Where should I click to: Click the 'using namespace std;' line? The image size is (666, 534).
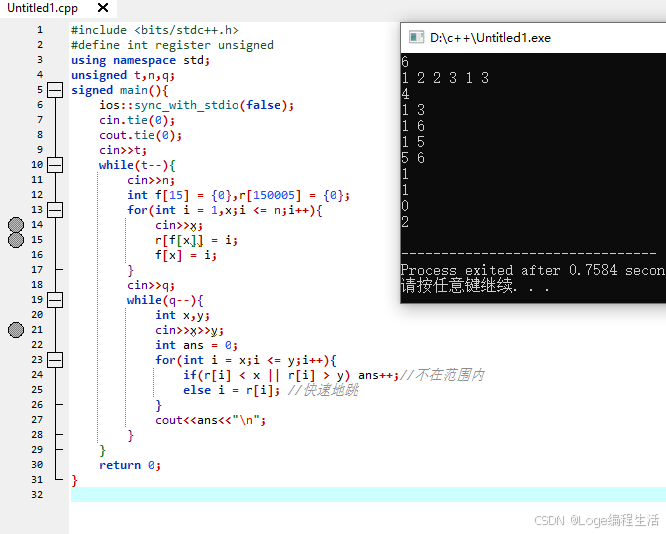click(141, 60)
